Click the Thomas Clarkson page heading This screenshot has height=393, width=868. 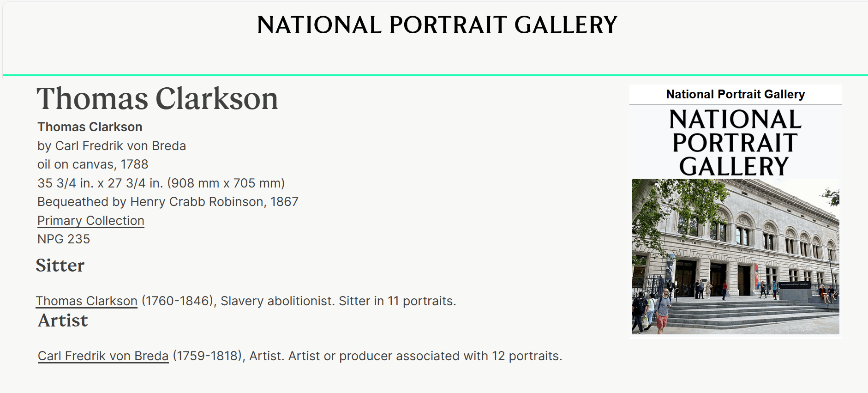click(157, 98)
